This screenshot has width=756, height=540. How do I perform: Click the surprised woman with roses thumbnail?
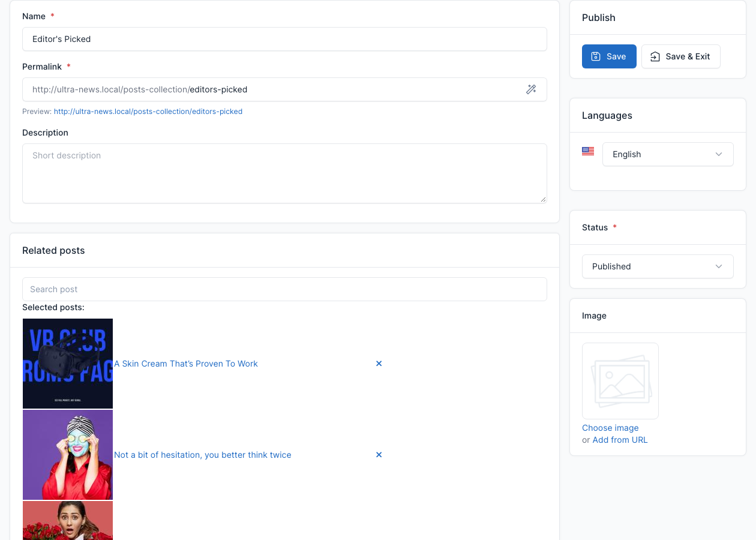(68, 520)
